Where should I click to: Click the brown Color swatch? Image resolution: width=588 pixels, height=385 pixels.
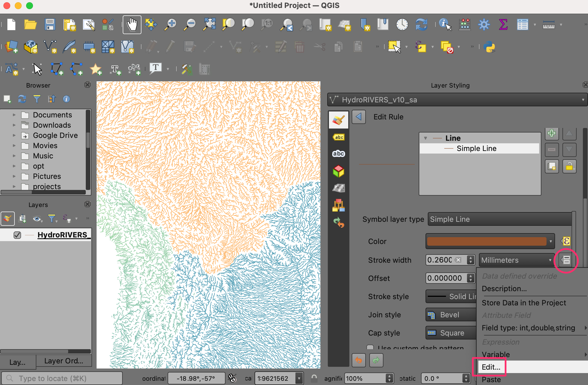(487, 241)
